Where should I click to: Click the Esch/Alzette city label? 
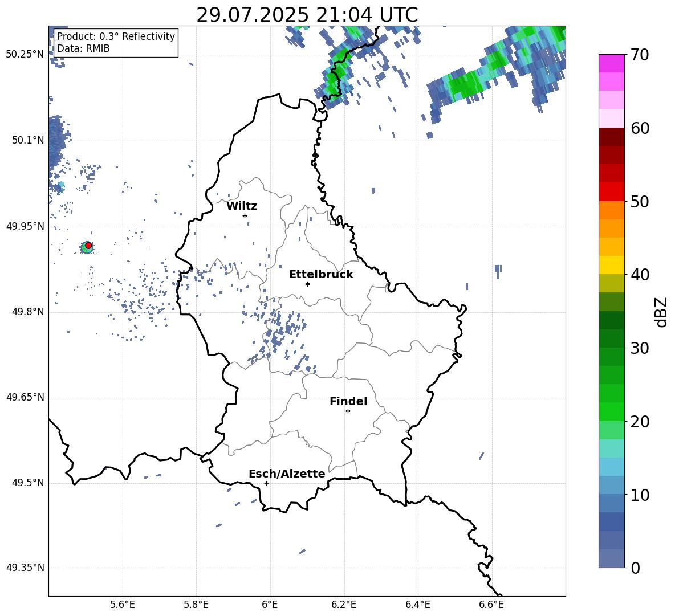[x=287, y=474]
